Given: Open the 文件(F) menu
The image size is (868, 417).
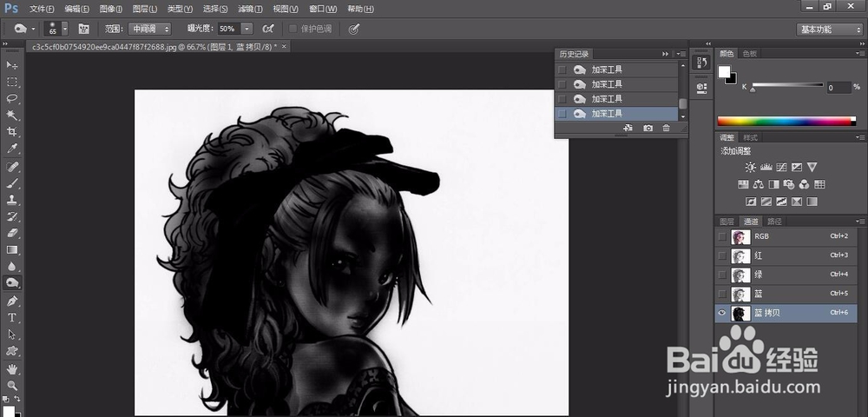Looking at the screenshot, I should (x=42, y=9).
